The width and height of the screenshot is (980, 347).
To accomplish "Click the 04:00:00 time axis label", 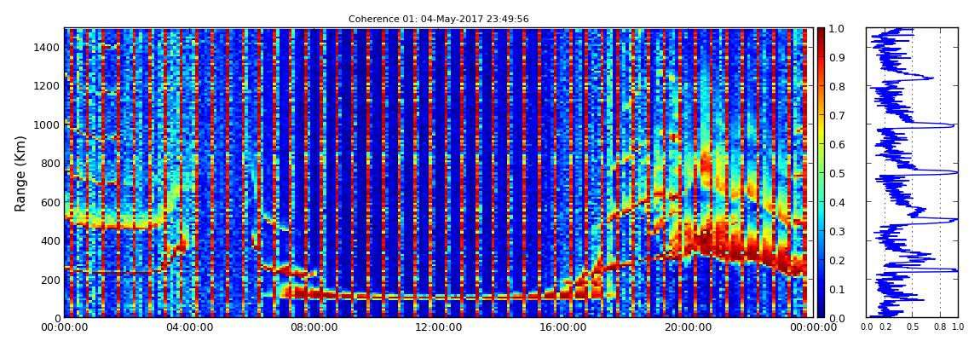I will 187,327.
